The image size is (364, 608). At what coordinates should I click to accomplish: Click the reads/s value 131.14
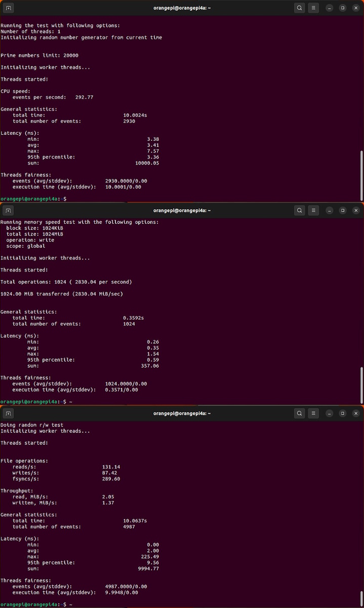tap(111, 467)
